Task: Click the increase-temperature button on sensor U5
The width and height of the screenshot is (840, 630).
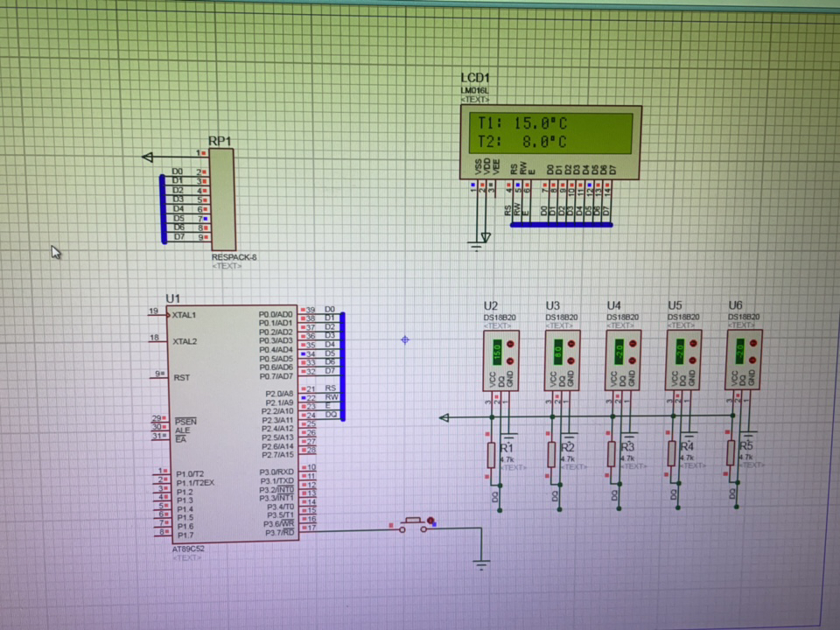Action: click(x=693, y=343)
